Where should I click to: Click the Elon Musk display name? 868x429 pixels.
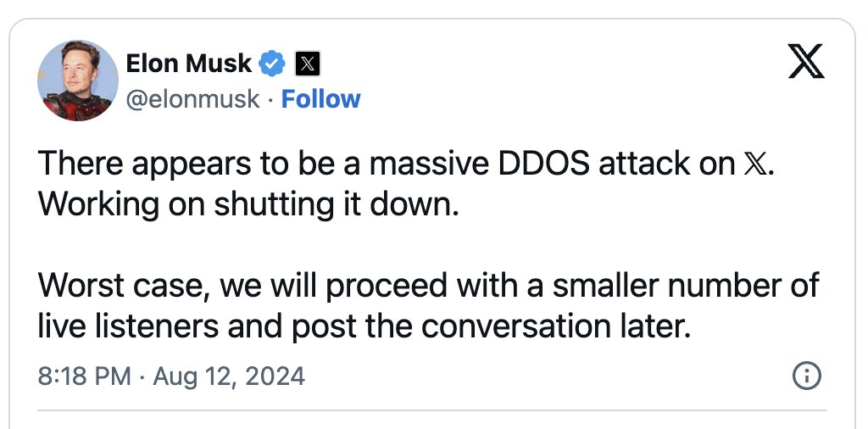point(189,64)
